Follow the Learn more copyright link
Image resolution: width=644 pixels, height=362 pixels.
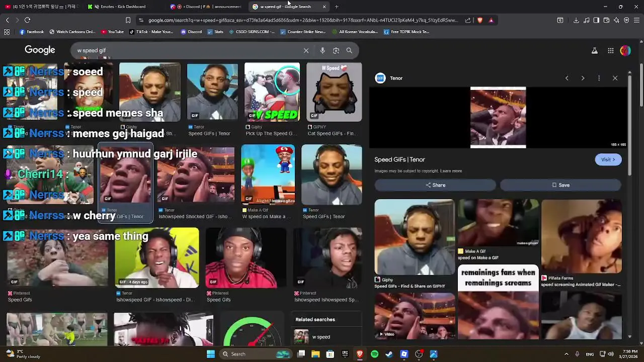pos(451,171)
